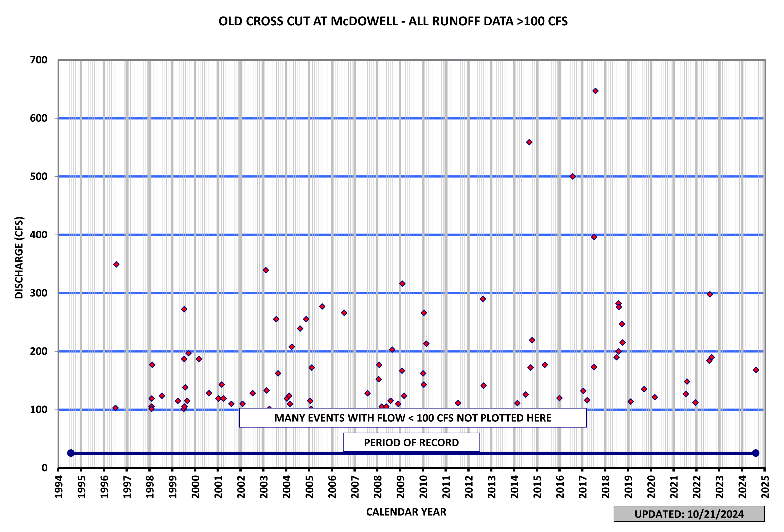The width and height of the screenshot is (784, 532).
Task: Click the 100 y-axis tick label
Action: click(39, 410)
